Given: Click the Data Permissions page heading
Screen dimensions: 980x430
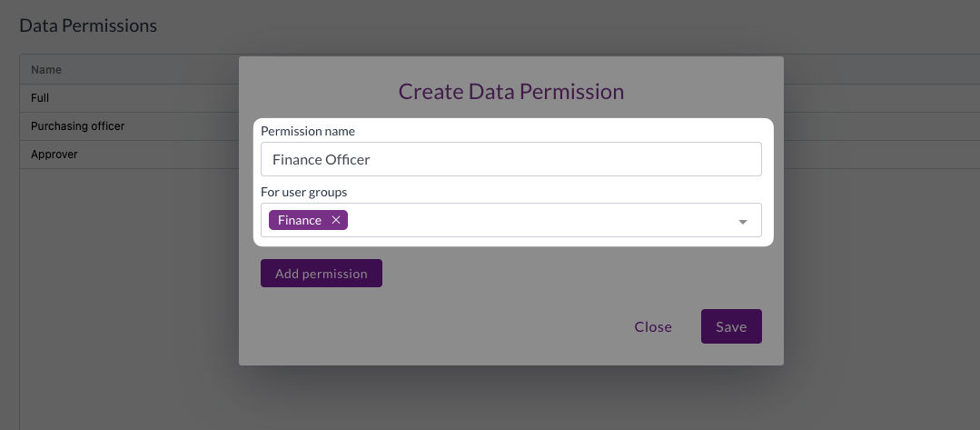Looking at the screenshot, I should pyautogui.click(x=88, y=25).
